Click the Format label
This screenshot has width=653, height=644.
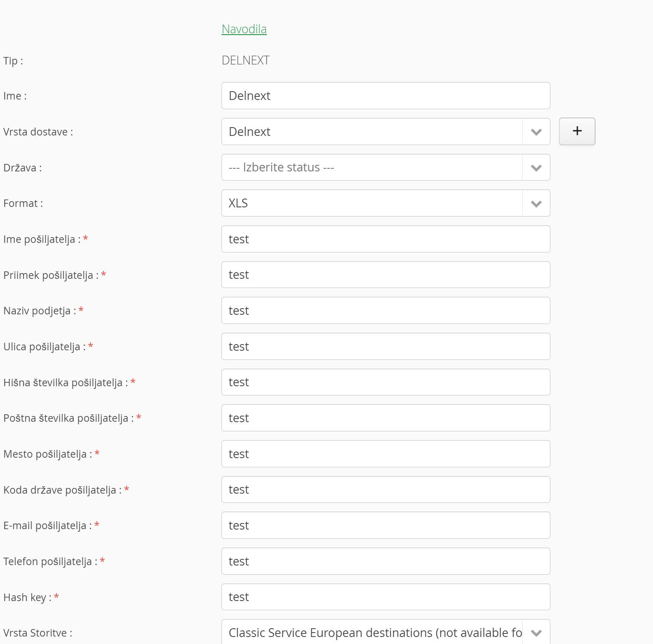click(23, 203)
